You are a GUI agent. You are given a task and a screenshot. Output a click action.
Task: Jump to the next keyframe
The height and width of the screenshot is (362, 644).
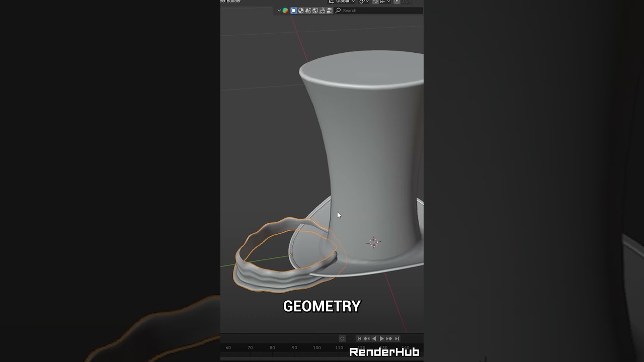coord(389,338)
